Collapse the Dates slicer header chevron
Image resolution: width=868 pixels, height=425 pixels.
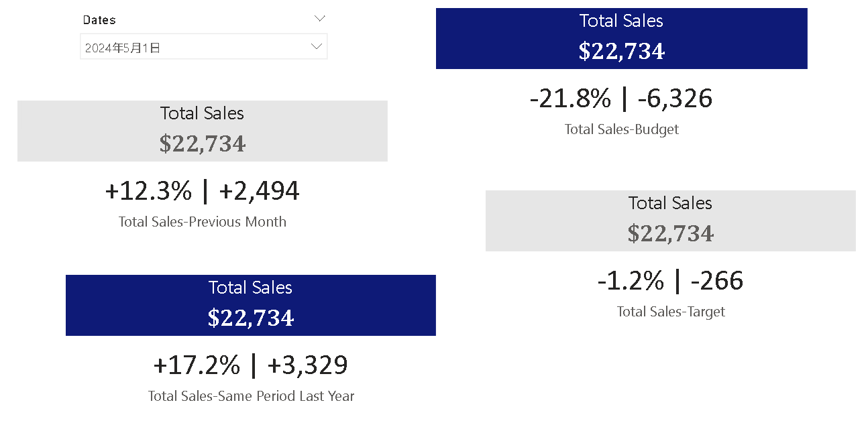tap(319, 18)
